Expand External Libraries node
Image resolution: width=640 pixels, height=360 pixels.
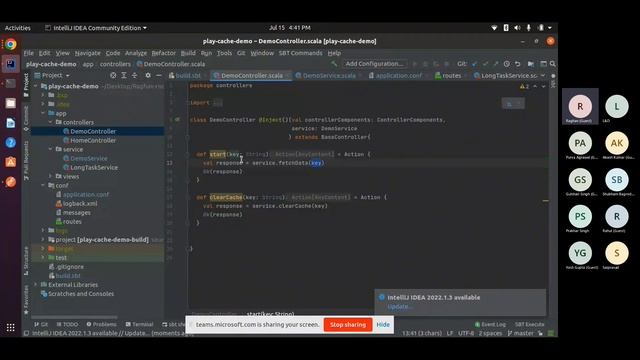tap(36, 284)
